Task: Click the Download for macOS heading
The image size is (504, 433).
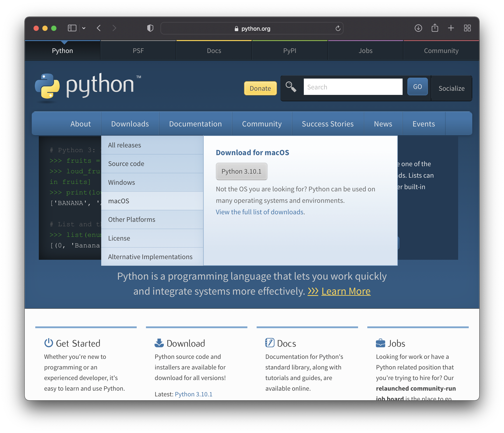Action: (x=252, y=152)
